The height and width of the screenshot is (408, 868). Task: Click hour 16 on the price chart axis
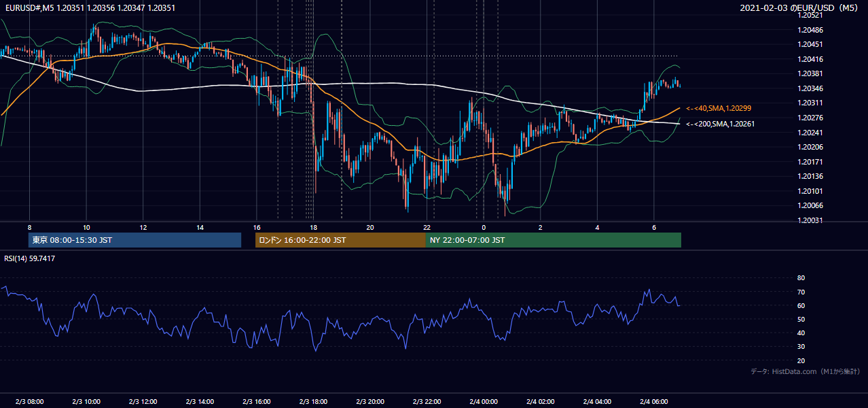(x=257, y=227)
